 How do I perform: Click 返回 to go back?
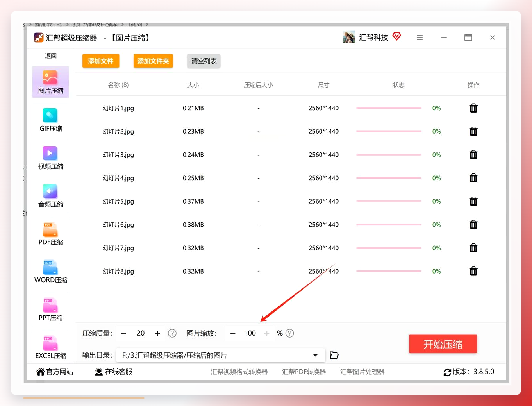[x=50, y=56]
